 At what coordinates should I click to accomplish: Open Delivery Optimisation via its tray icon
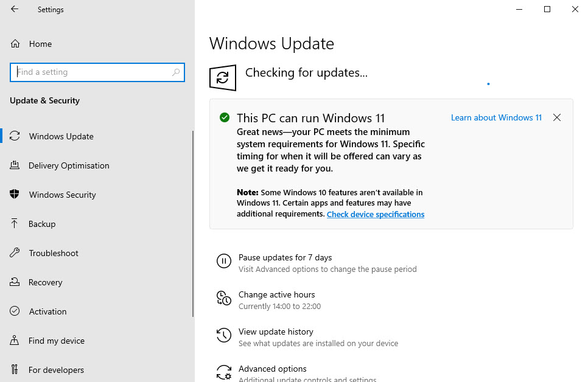(x=15, y=165)
